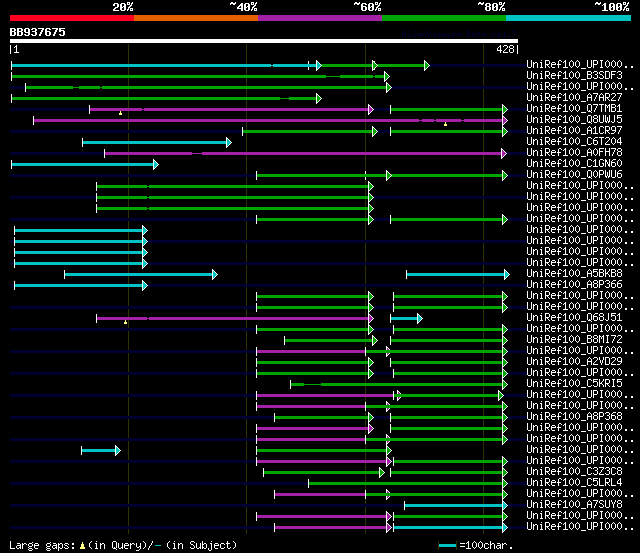The image size is (640, 553).
Task: Select the UniRef100_B8MI72 label
Action: [574, 340]
